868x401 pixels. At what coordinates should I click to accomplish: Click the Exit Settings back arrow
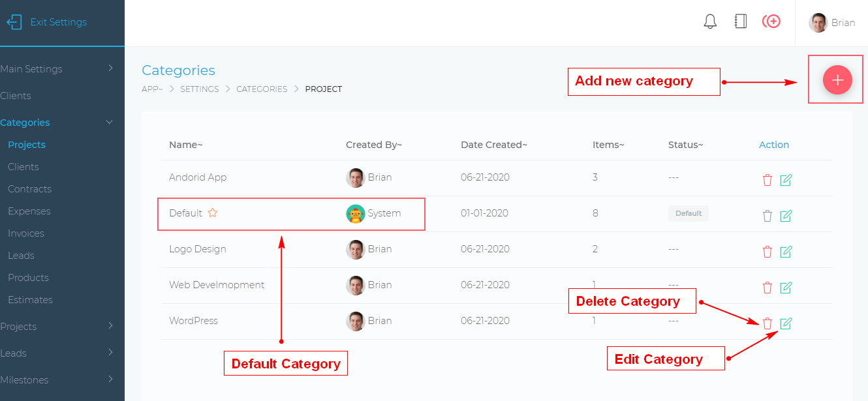tap(13, 22)
